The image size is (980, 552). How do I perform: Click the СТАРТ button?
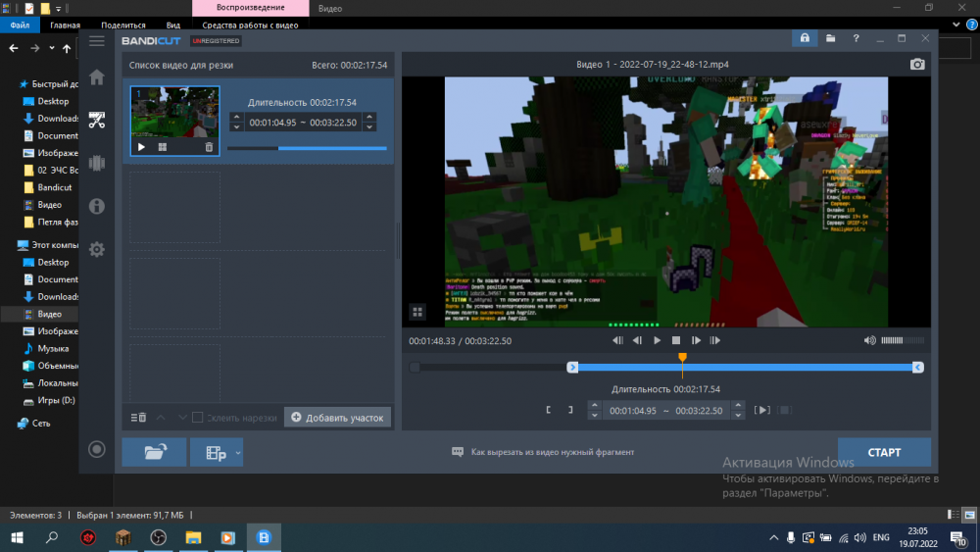[884, 452]
